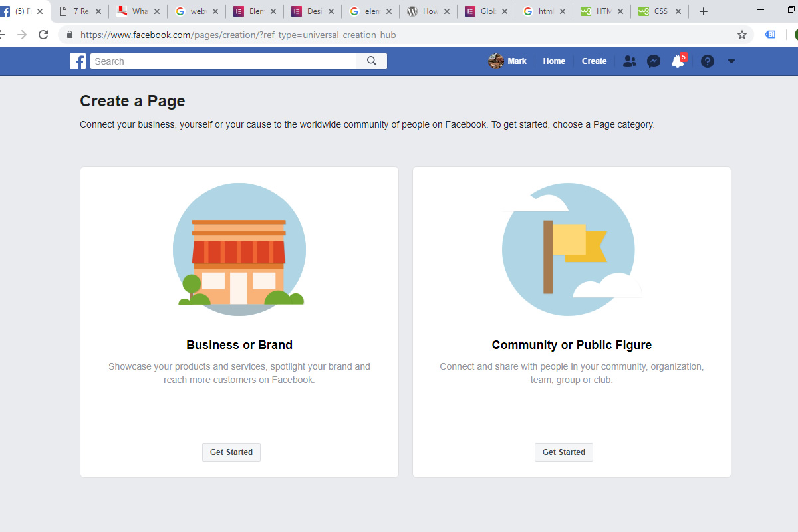Expand the account settings dropdown arrow
798x532 pixels.
tap(731, 61)
